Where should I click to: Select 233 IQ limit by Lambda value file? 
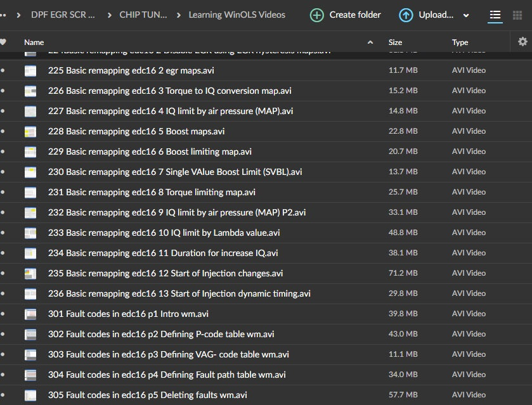click(x=164, y=233)
